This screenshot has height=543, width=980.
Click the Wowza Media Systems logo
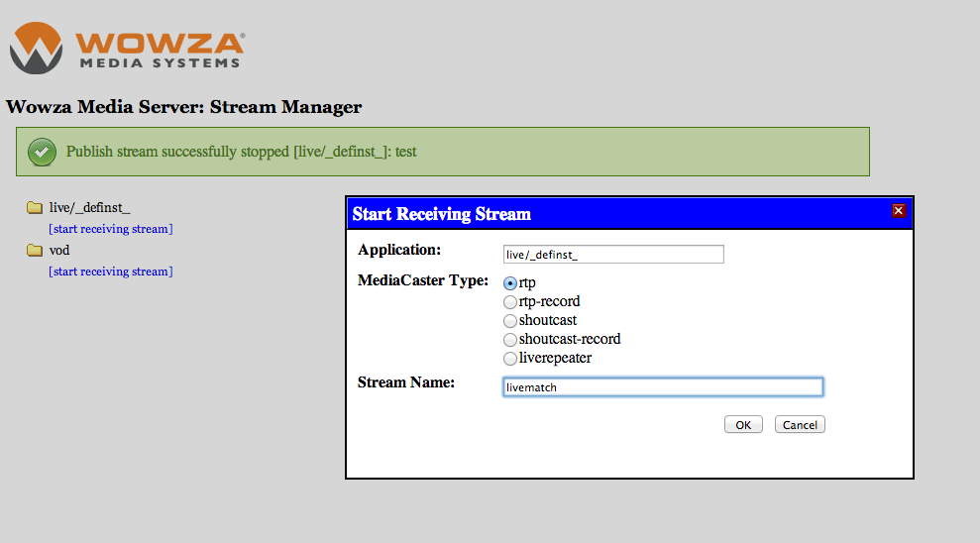tap(128, 48)
